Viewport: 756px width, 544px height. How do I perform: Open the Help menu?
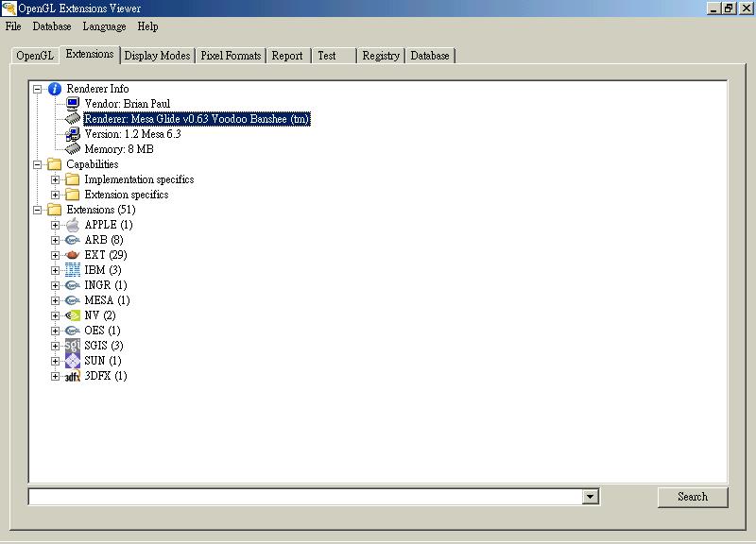coord(147,26)
